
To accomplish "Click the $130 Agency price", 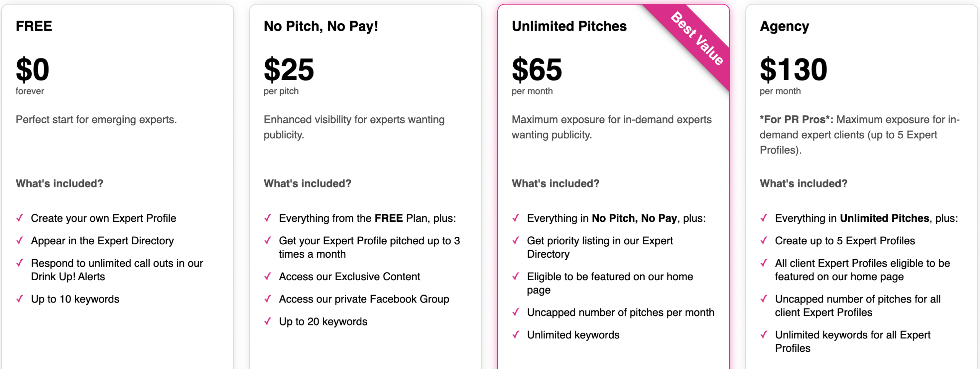I will click(x=793, y=70).
